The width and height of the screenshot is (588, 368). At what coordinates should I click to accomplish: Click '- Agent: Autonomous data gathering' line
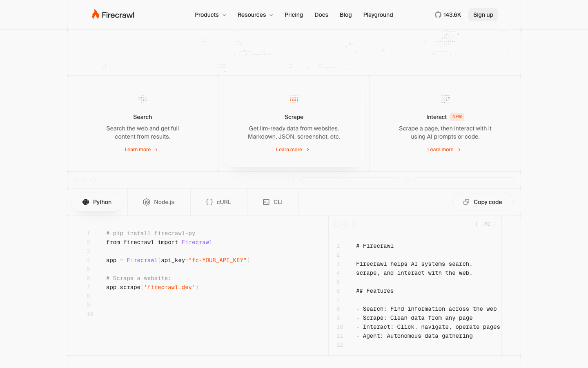tap(414, 336)
